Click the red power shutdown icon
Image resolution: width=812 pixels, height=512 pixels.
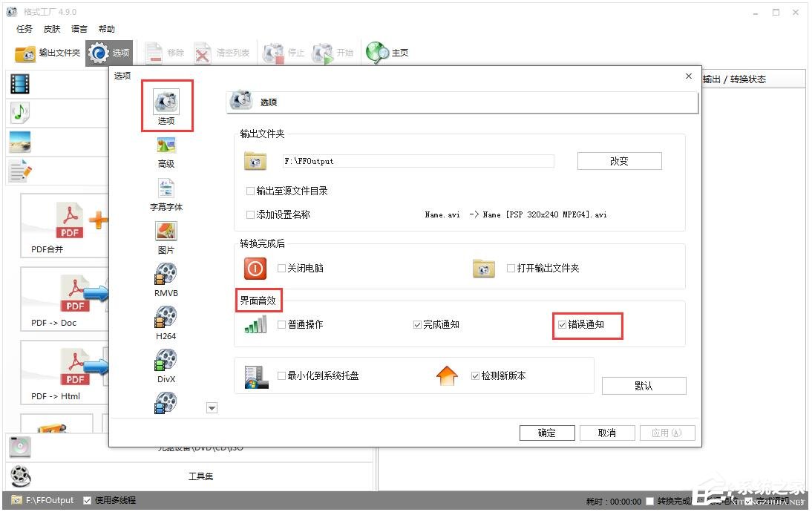click(255, 268)
